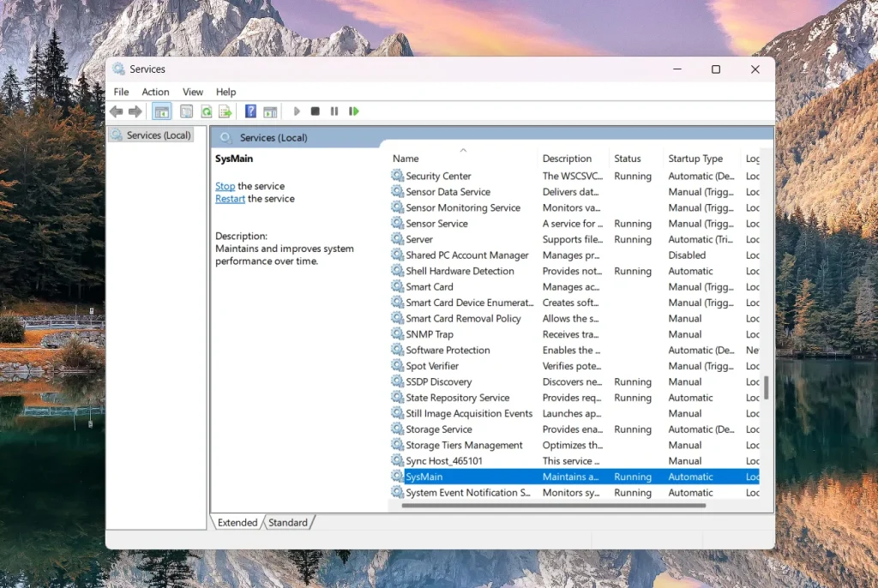Select the Services (Local) tree node

tap(151, 135)
